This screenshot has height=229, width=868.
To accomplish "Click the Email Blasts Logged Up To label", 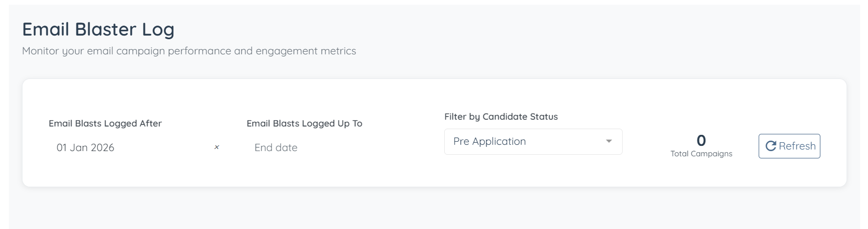I will 304,123.
